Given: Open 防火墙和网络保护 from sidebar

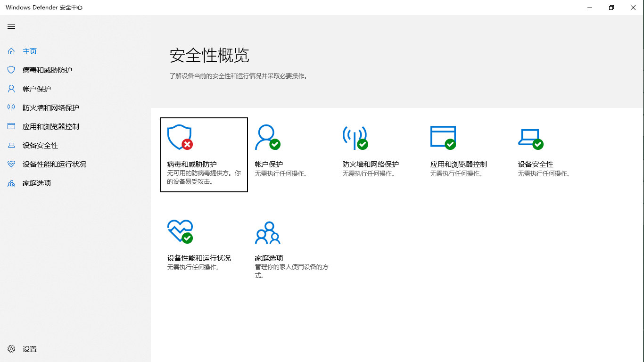Looking at the screenshot, I should point(51,107).
